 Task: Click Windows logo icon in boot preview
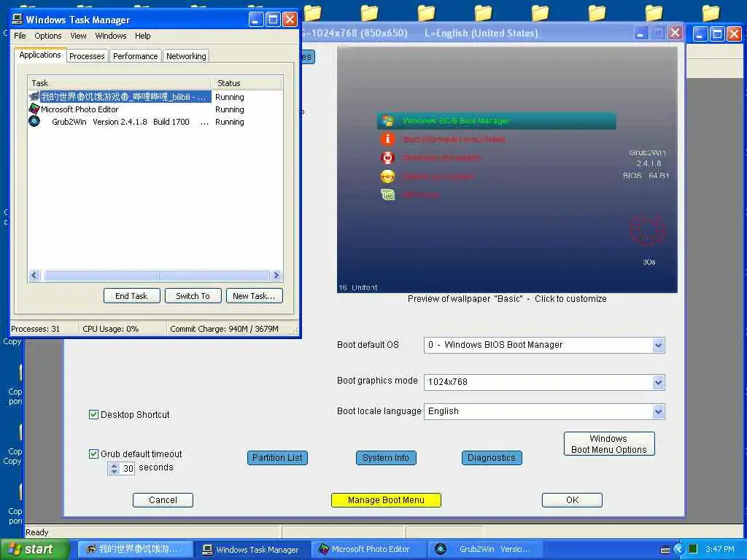pos(388,121)
